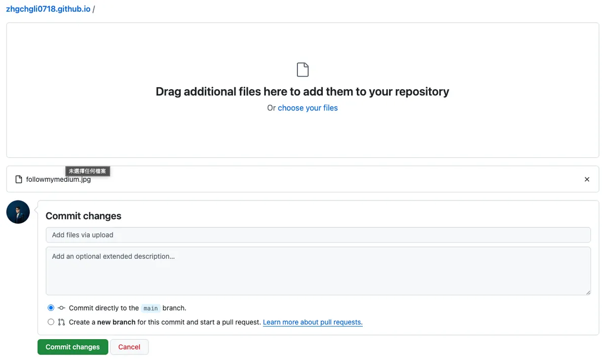
Task: Click the pull request icon beside 'Create a new branch'
Action: 61,322
